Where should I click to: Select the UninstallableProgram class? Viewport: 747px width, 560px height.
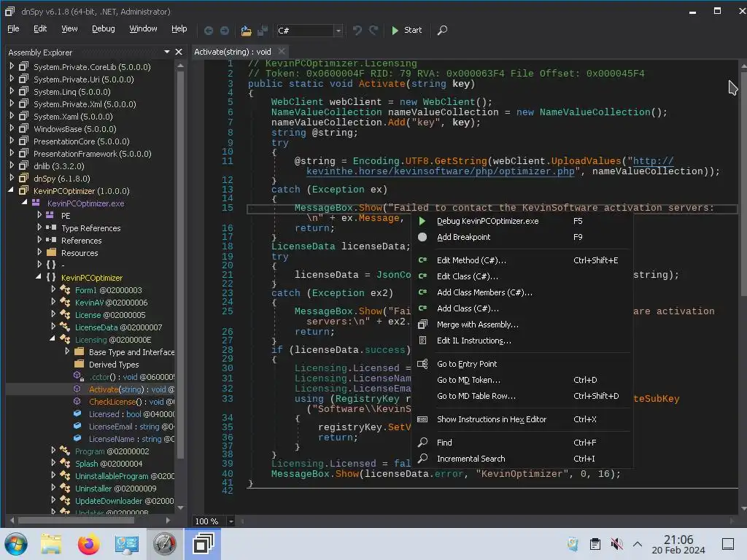(x=124, y=476)
